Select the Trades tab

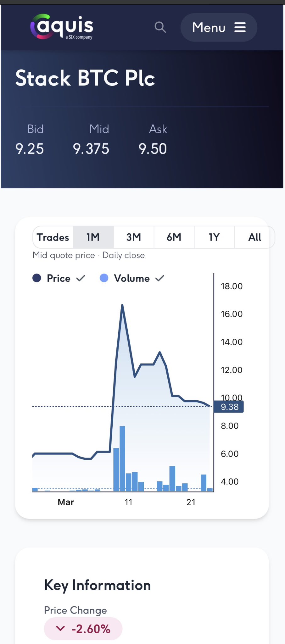[x=53, y=237]
